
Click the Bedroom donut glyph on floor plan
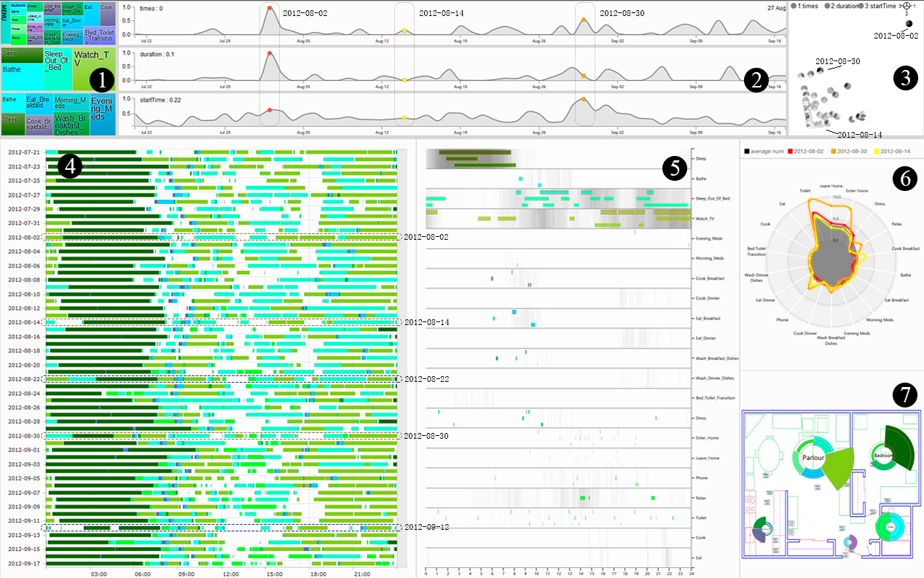(x=882, y=455)
